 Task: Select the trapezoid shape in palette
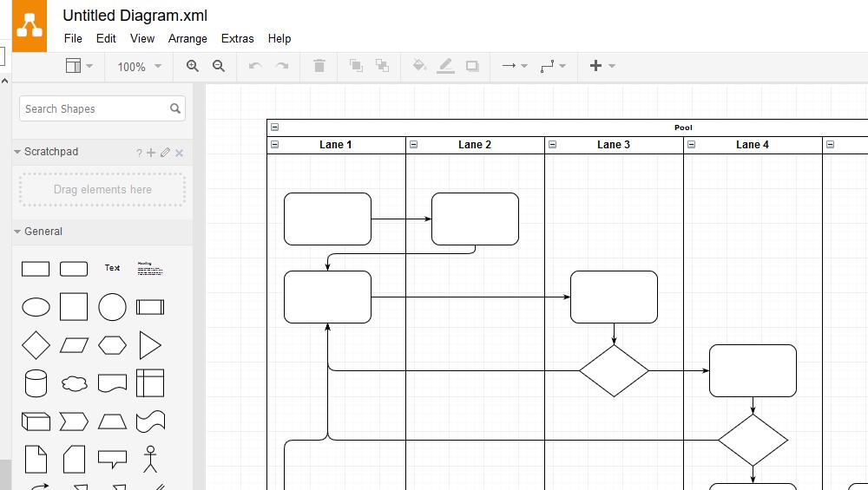112,421
